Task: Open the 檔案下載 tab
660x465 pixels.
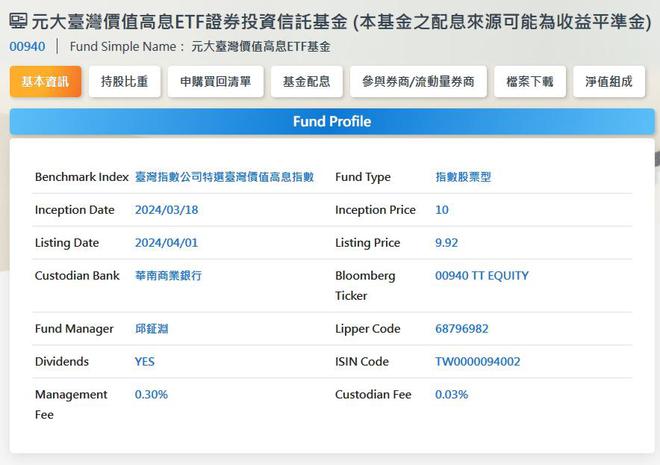Action: (x=530, y=82)
